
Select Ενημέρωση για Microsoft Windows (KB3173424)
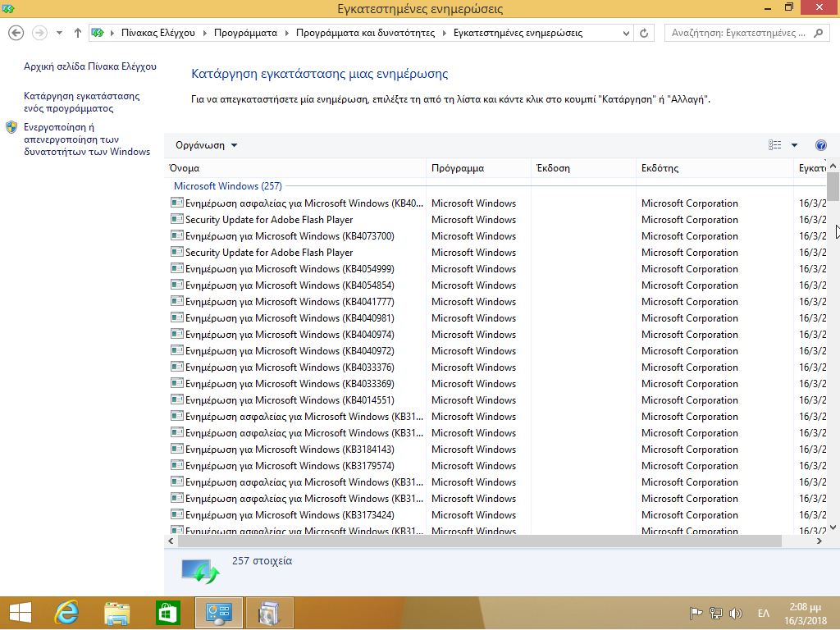[x=290, y=515]
